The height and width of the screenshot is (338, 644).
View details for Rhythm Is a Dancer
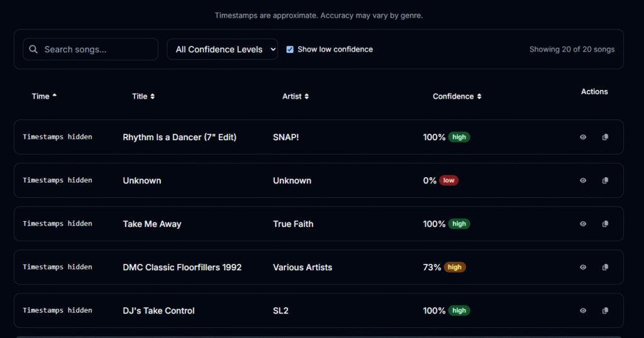pyautogui.click(x=583, y=137)
